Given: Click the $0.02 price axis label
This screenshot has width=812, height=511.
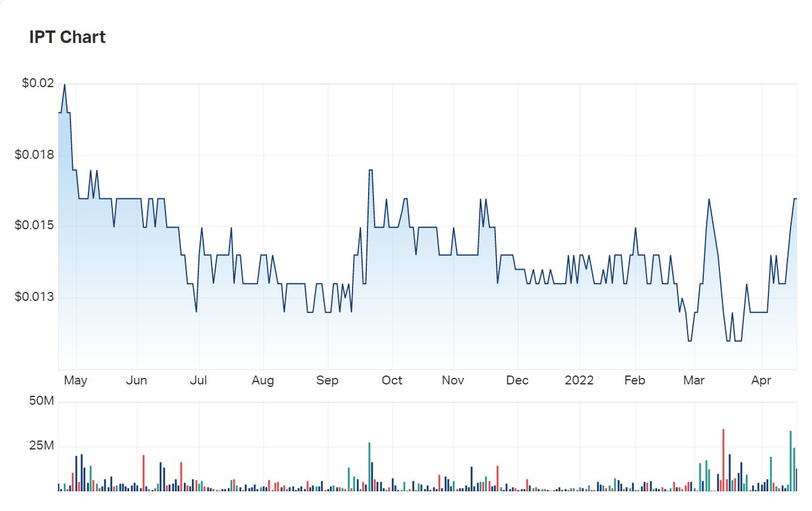Looking at the screenshot, I should (x=38, y=84).
